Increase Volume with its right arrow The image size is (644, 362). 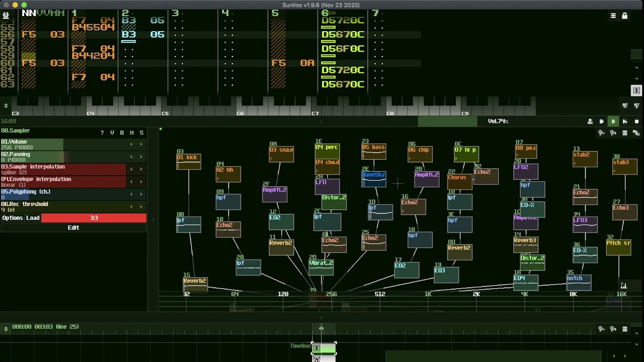pyautogui.click(x=141, y=144)
